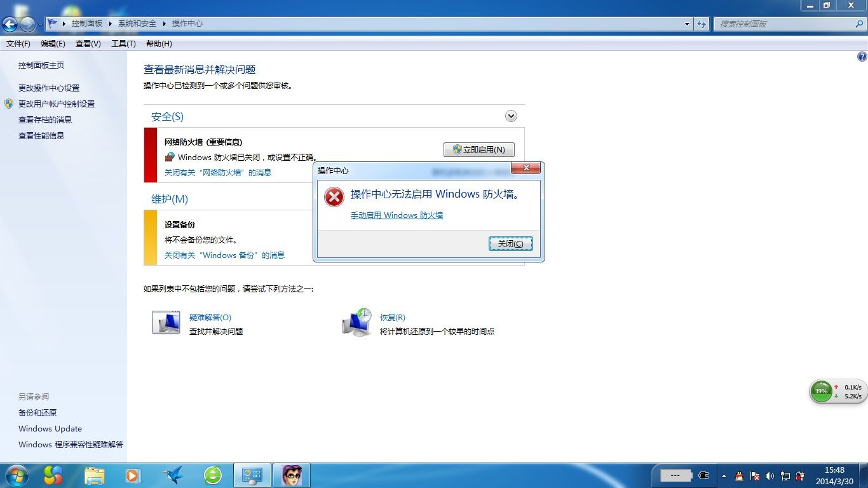Viewport: 868px width, 488px height.
Task: Close the 操作中心 error dialog with X
Action: pos(526,168)
